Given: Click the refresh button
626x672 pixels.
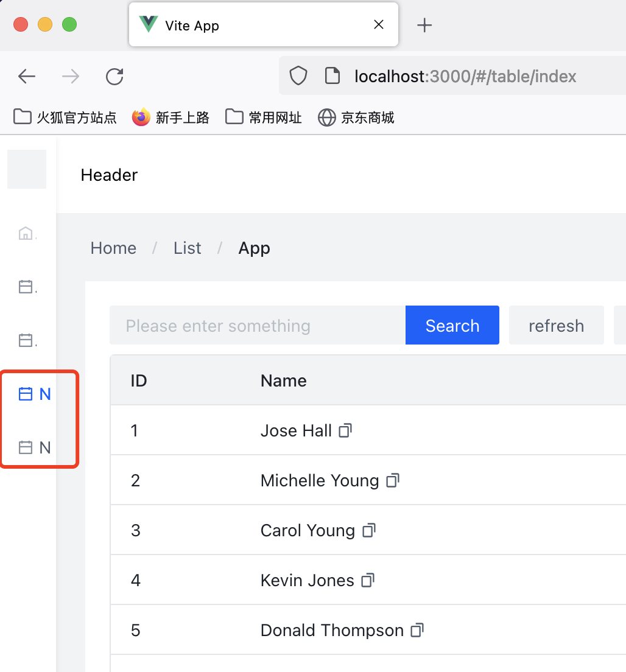Looking at the screenshot, I should [x=556, y=325].
